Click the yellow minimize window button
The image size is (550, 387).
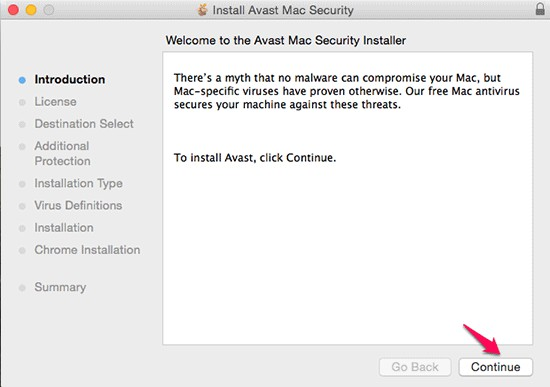31,9
